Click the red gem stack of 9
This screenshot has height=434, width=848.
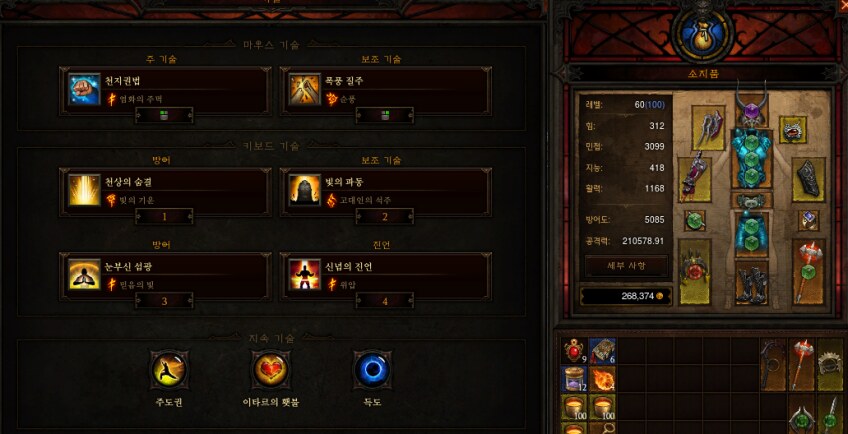[574, 351]
